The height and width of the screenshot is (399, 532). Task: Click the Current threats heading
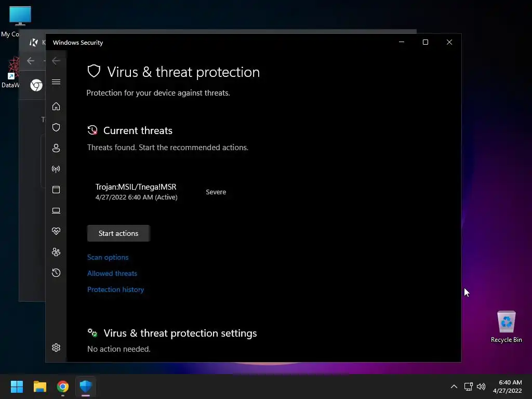[138, 130]
